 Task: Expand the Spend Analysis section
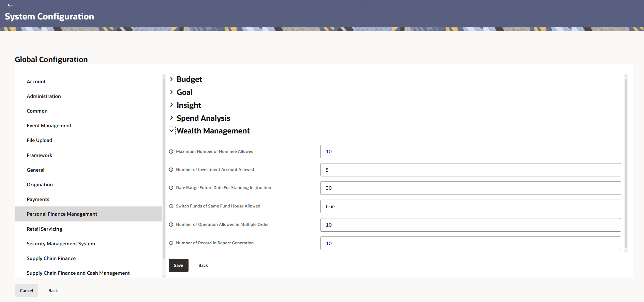pyautogui.click(x=171, y=118)
